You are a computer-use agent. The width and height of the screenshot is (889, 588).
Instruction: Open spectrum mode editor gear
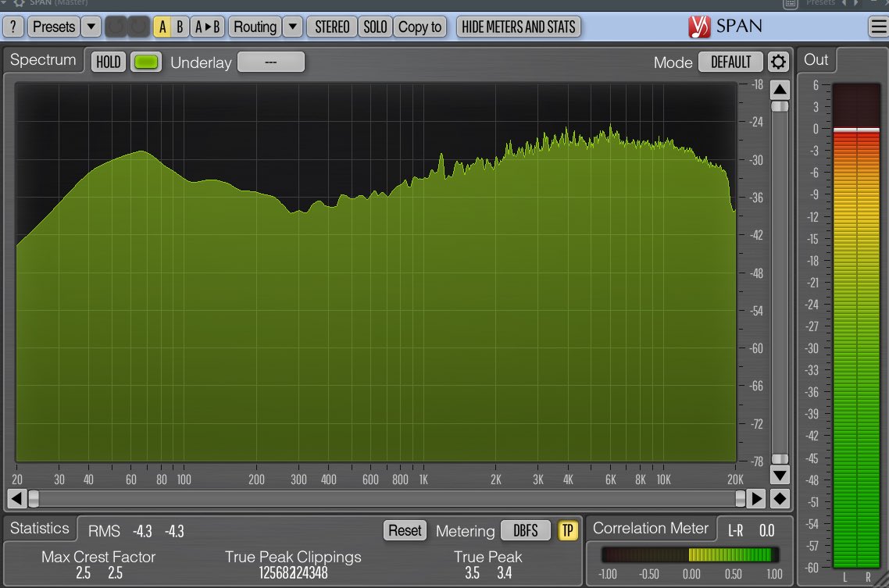point(778,62)
